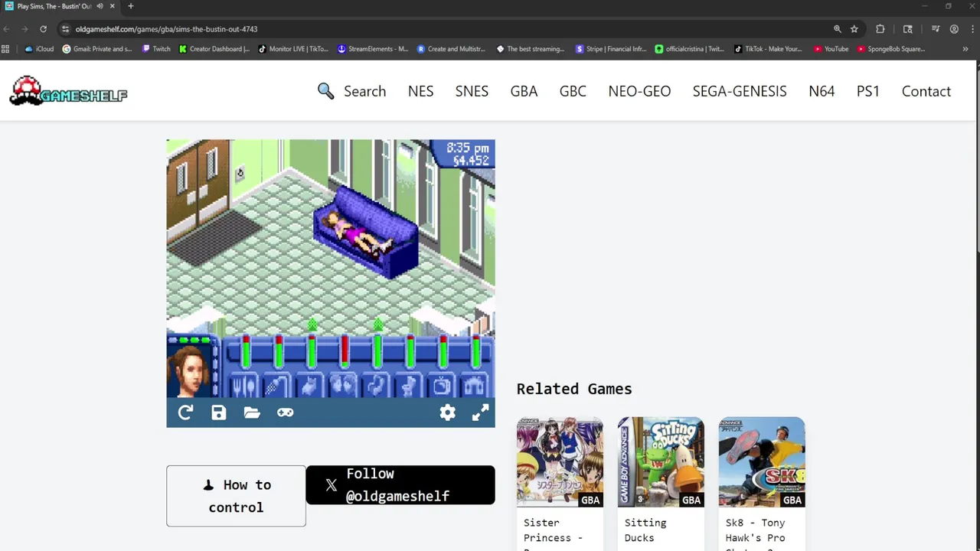Click the magnifying glass next to Search
The height and width of the screenshot is (551, 980).
326,91
